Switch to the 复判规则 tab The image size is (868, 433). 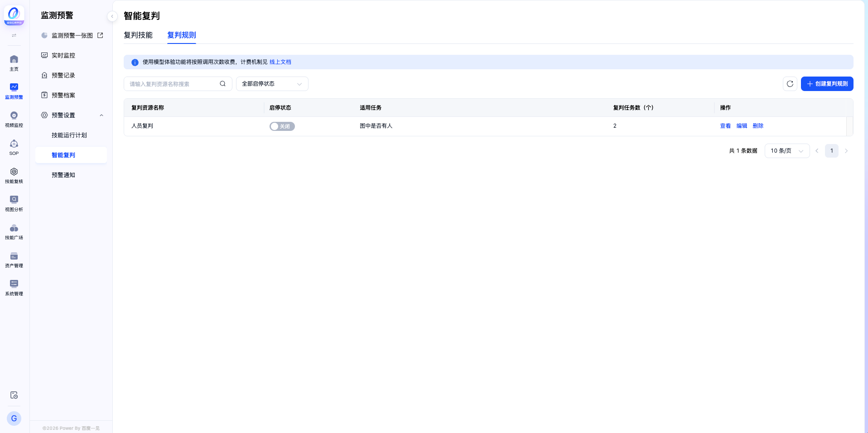[182, 35]
